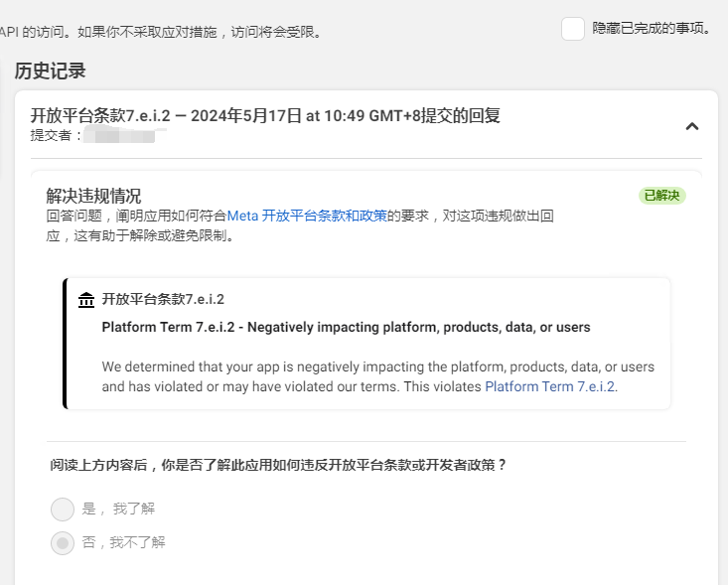
Task: Click the 'We determined that your app' paragraph
Action: tap(378, 376)
